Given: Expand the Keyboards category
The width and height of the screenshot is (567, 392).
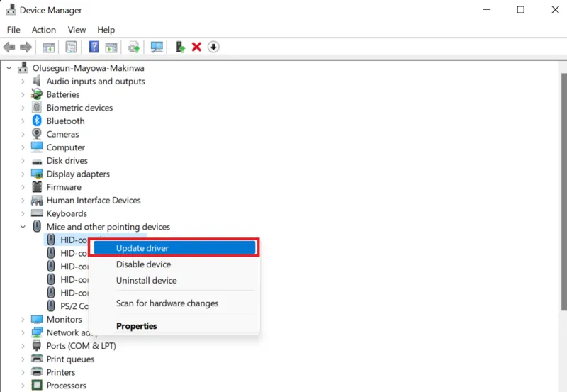Looking at the screenshot, I should click(23, 213).
